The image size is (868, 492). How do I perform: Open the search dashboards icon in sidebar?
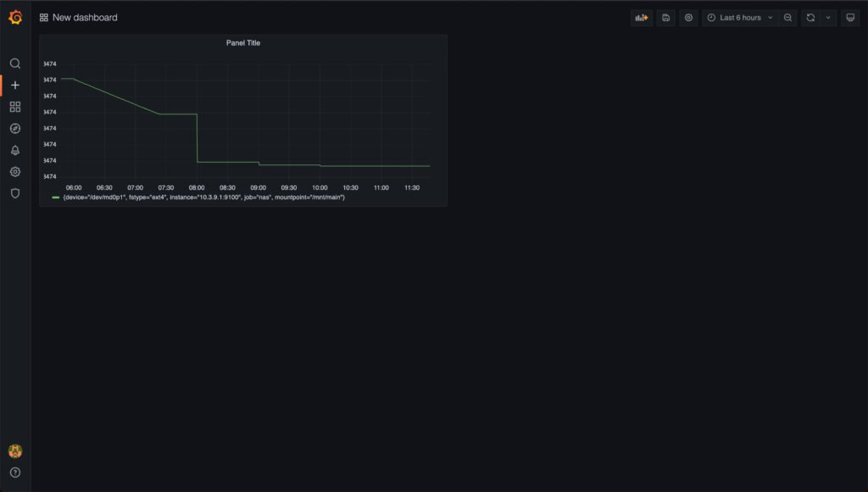[15, 64]
